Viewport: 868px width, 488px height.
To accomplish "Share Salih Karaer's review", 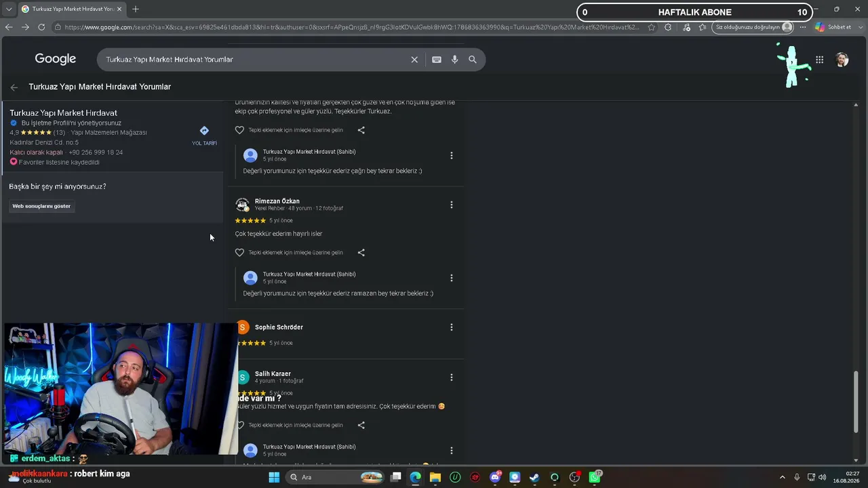I will tap(361, 426).
